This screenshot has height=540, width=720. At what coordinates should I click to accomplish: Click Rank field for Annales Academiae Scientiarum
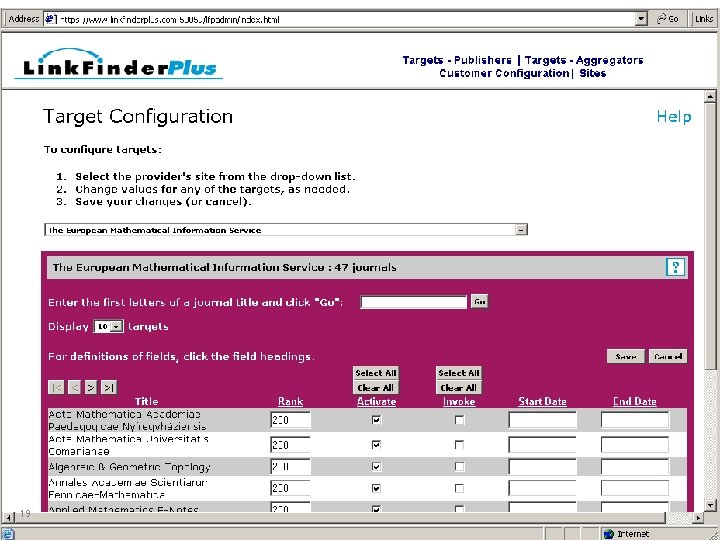click(x=291, y=488)
